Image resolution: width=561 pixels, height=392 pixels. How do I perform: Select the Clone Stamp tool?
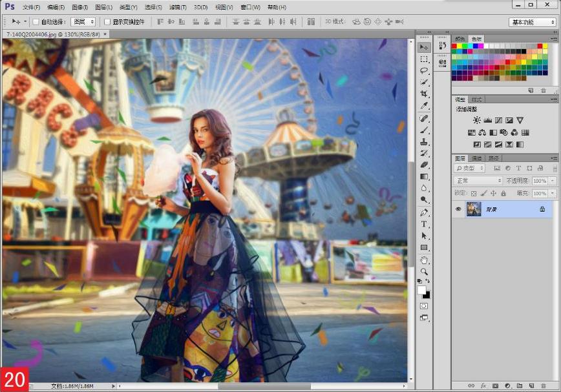click(424, 142)
